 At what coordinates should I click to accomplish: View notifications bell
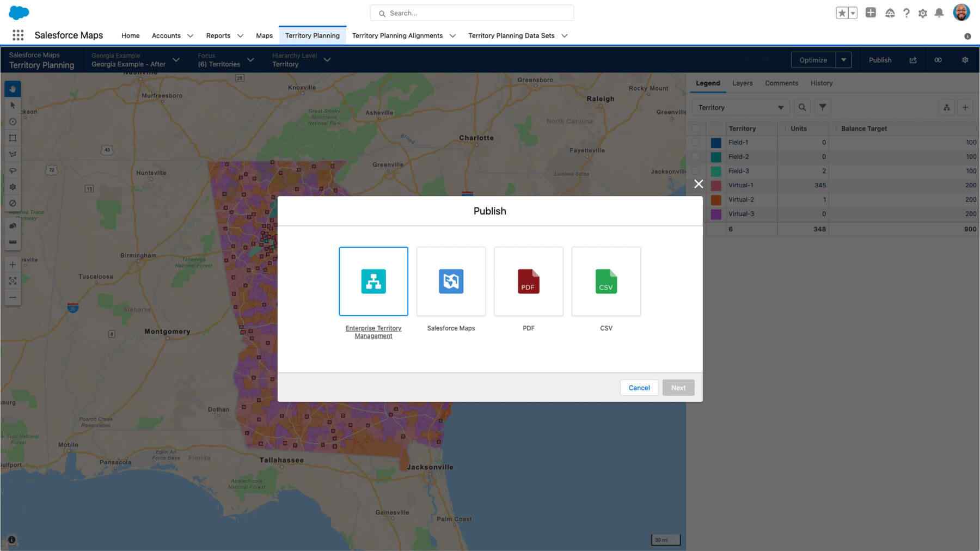pos(939,13)
